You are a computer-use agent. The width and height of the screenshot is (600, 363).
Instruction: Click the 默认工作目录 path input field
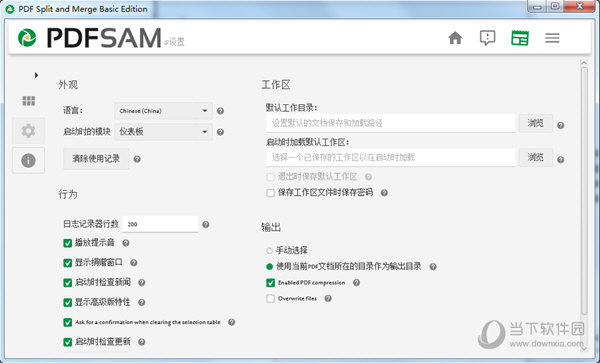pos(391,123)
